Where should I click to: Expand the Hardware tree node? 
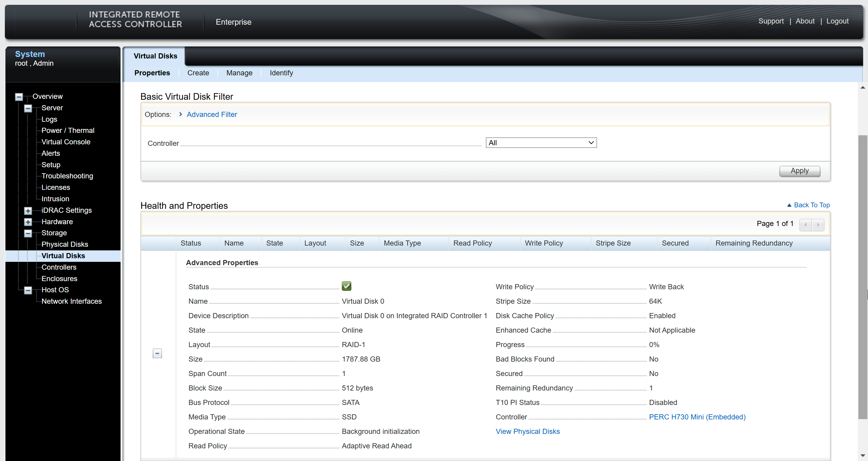[28, 222]
